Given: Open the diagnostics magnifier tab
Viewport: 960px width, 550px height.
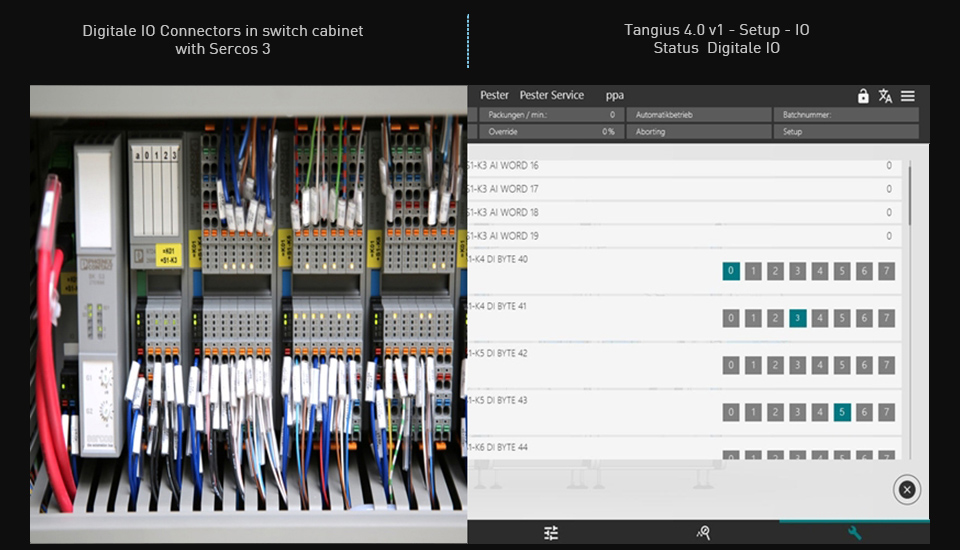Looking at the screenshot, I should [703, 533].
